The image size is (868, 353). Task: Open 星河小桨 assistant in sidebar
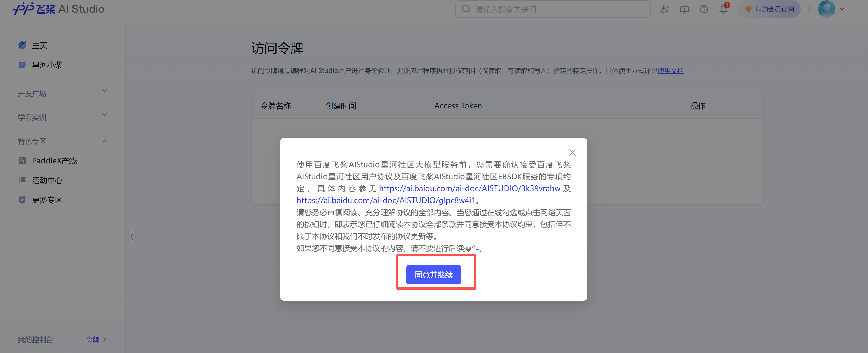[x=47, y=65]
